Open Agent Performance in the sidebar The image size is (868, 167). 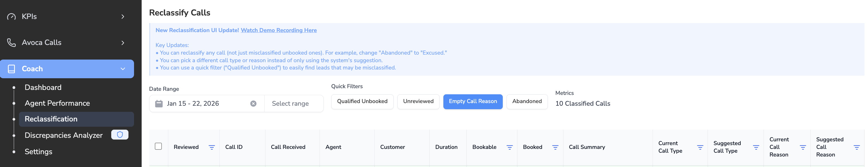57,103
